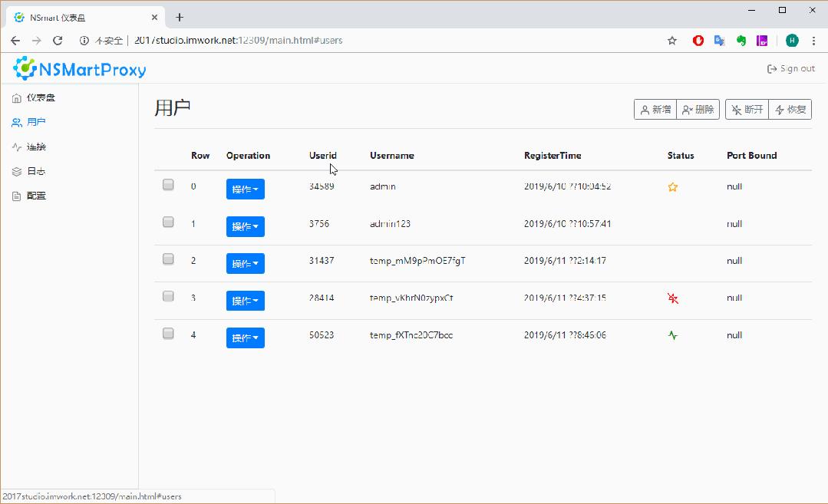Open Chrome's three-dot menu
Screen dimensions: 828x504
coord(813,40)
